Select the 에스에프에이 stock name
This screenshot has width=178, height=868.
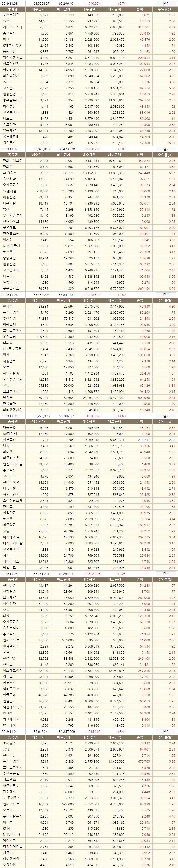[x=13, y=671]
